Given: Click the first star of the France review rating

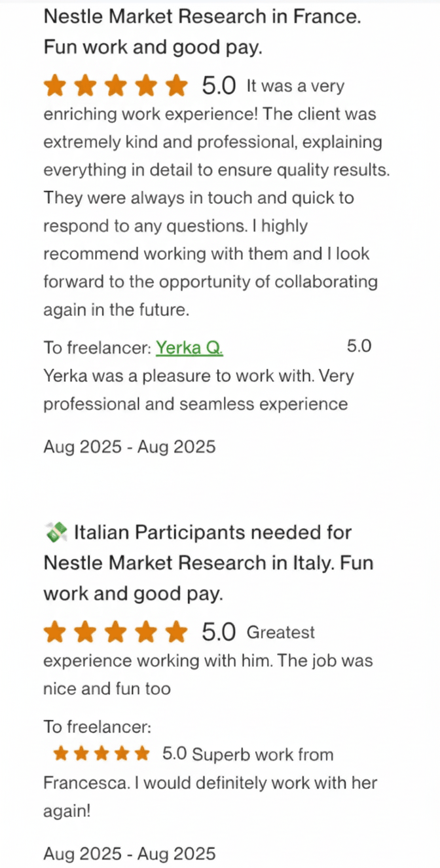Looking at the screenshot, I should coord(54,86).
